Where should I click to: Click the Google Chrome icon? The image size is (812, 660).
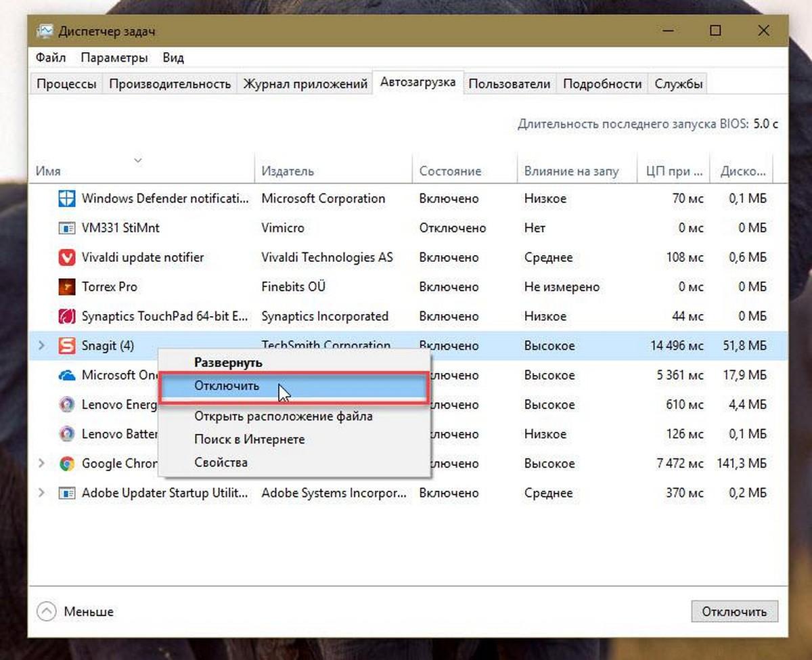66,464
